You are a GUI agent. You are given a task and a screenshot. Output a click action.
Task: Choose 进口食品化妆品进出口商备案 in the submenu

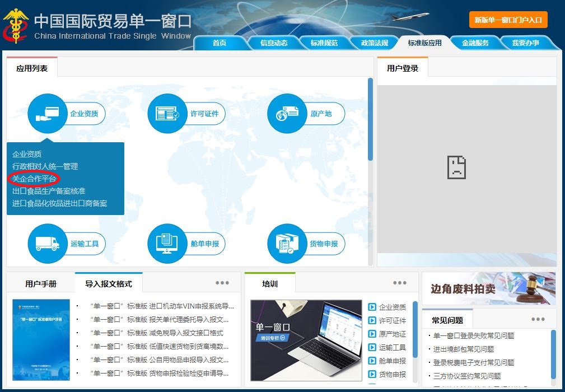60,203
